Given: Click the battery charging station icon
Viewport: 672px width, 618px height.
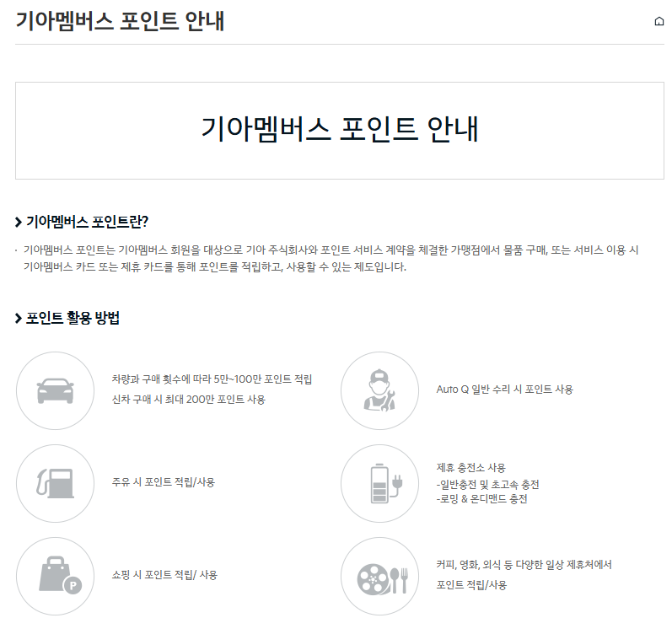Looking at the screenshot, I should pyautogui.click(x=379, y=483).
